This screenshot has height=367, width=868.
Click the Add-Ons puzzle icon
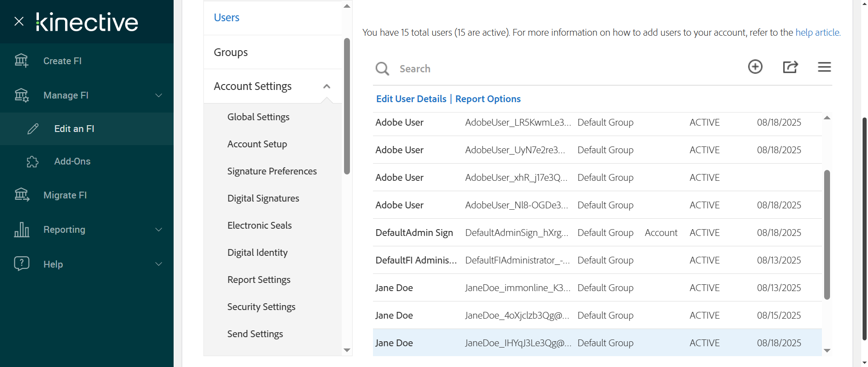33,161
